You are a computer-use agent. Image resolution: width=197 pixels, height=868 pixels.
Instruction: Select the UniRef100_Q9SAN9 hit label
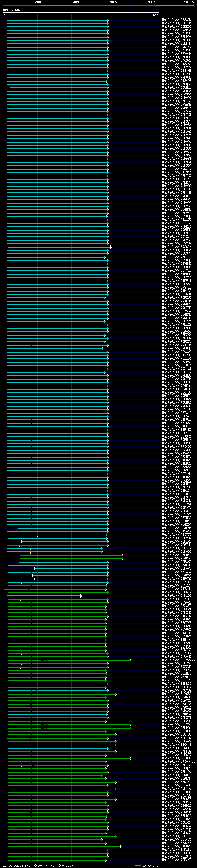[x=177, y=104]
